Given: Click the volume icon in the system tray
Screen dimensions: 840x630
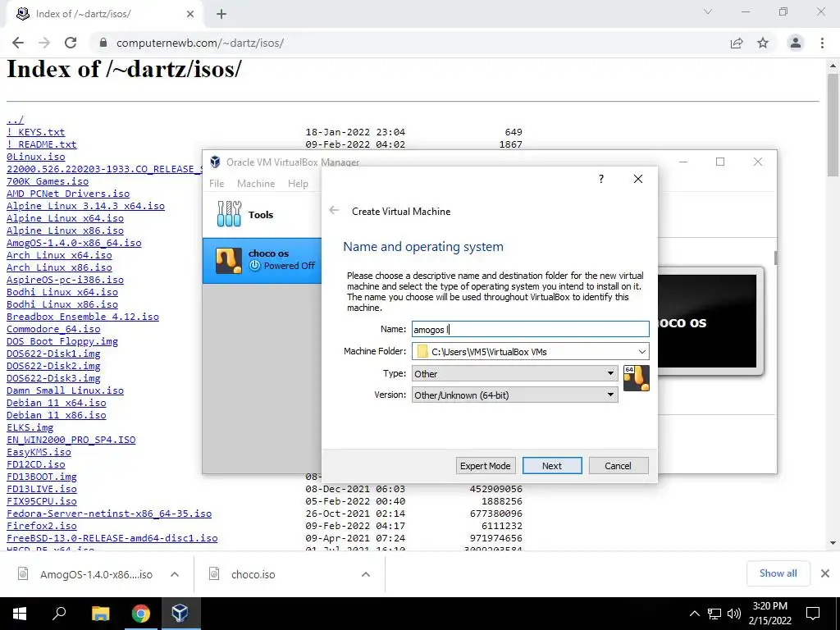Looking at the screenshot, I should point(733,614).
